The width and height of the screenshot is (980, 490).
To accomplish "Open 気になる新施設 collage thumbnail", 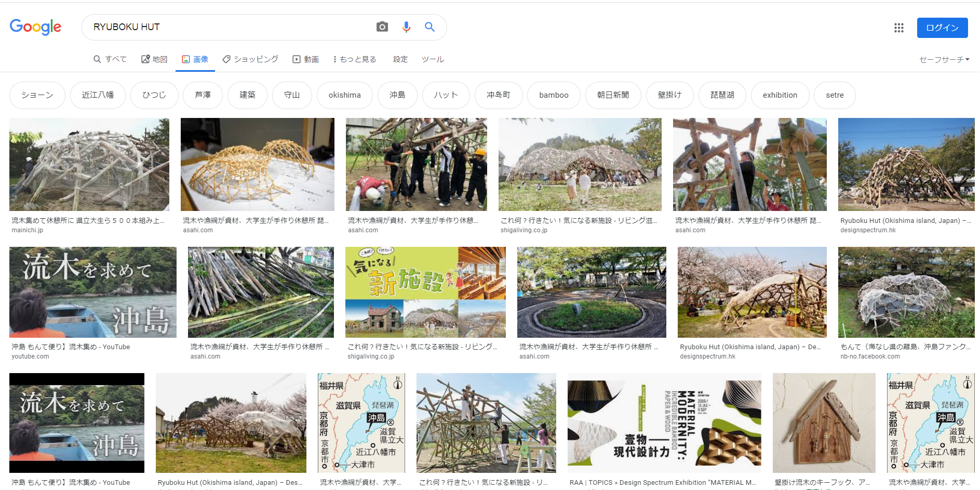I will tap(425, 292).
